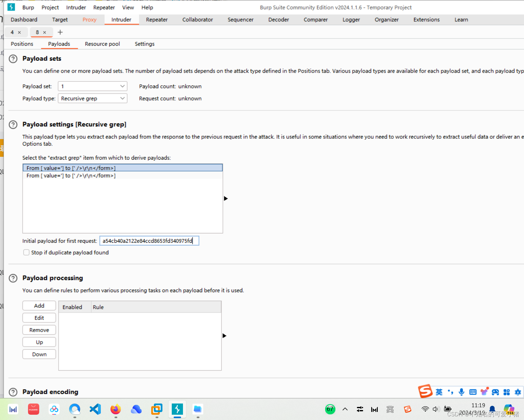This screenshot has height=420, width=524.
Task: Open Wi-Fi network settings in tray
Action: (425, 409)
